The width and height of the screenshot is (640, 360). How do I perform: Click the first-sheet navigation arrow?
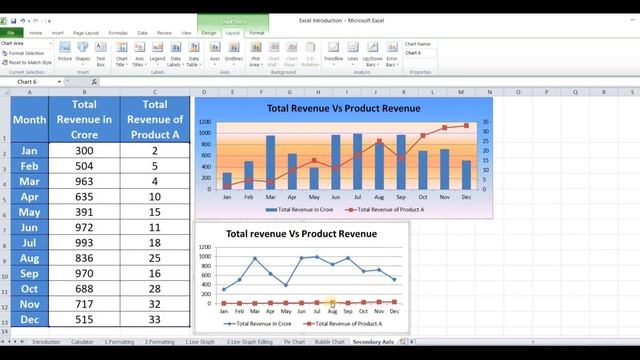3,342
